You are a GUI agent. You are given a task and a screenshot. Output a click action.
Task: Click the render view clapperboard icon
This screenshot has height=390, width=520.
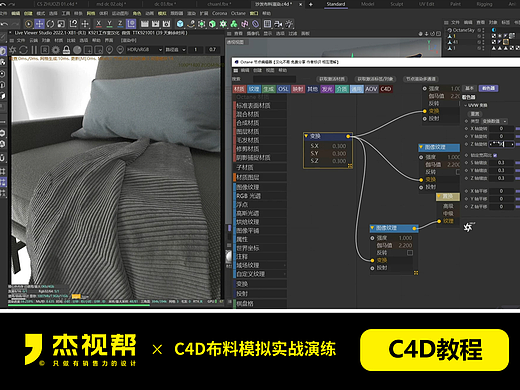144,24
